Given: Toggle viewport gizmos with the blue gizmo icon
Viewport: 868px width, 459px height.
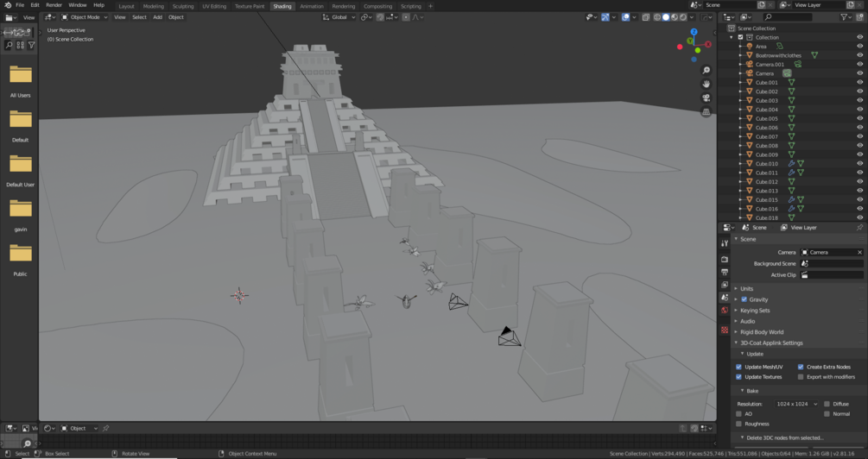Looking at the screenshot, I should [x=605, y=17].
